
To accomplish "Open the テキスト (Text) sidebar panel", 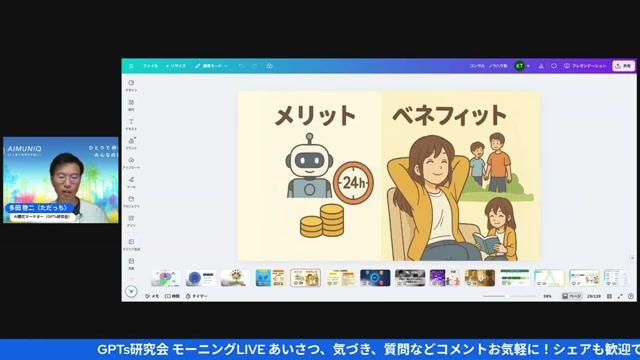I will click(131, 124).
